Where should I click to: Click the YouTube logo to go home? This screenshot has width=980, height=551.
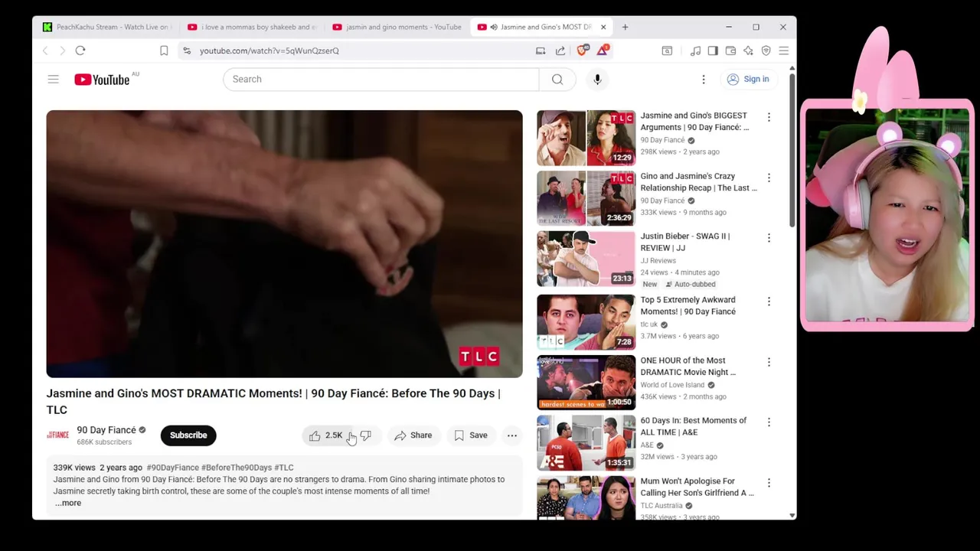pyautogui.click(x=102, y=80)
